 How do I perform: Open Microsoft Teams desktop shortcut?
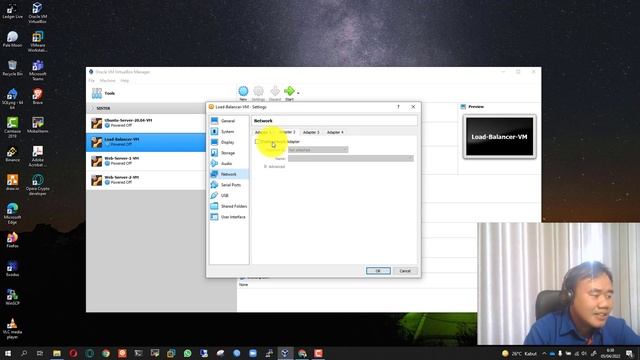(38, 70)
